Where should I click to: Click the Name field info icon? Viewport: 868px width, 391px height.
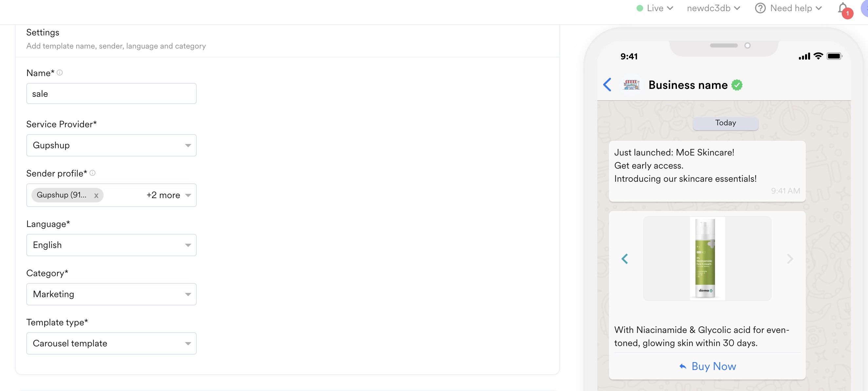point(60,72)
